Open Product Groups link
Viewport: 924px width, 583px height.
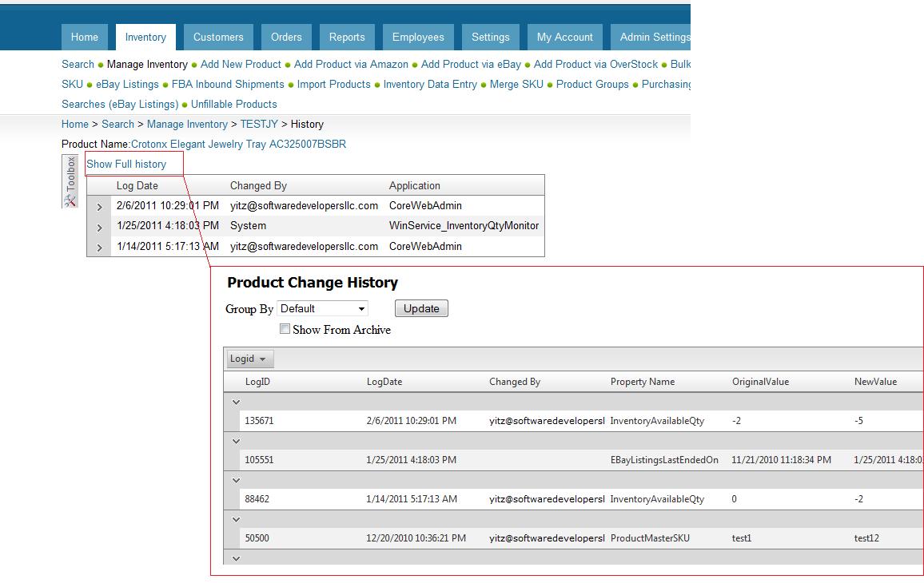point(592,84)
